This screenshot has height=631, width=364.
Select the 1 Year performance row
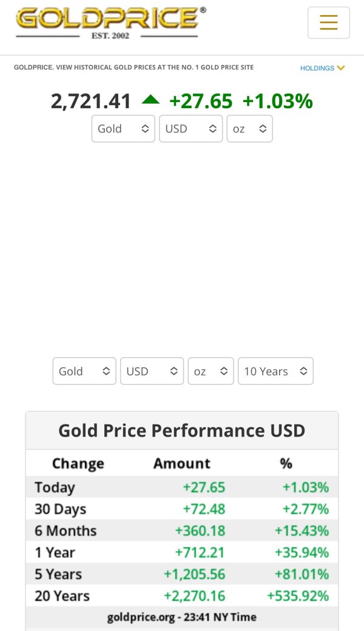182,553
